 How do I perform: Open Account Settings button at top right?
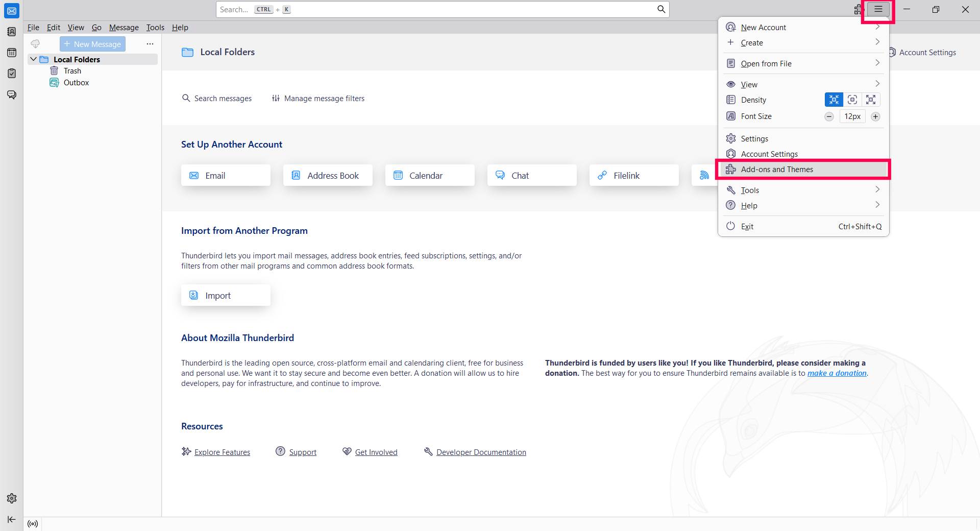point(923,52)
